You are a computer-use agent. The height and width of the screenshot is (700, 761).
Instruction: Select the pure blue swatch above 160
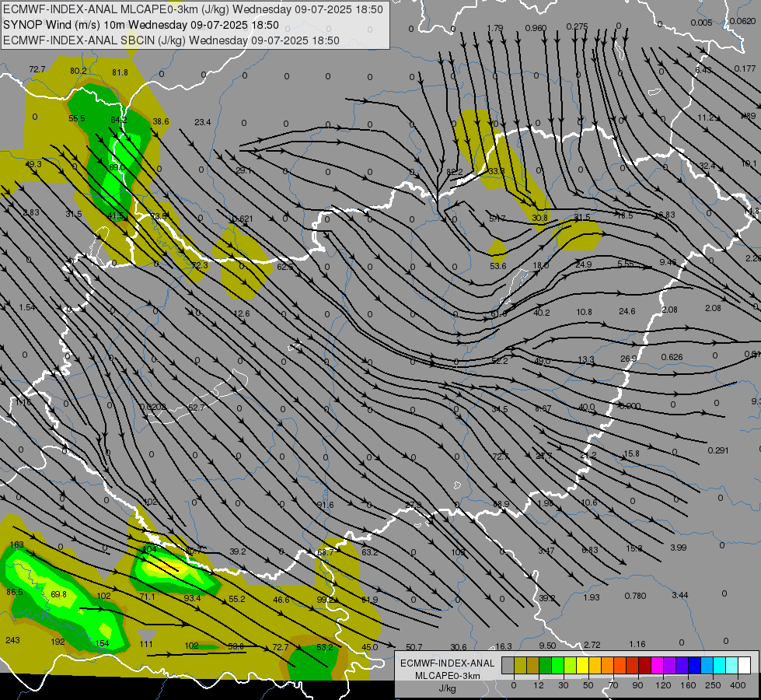coord(694,666)
